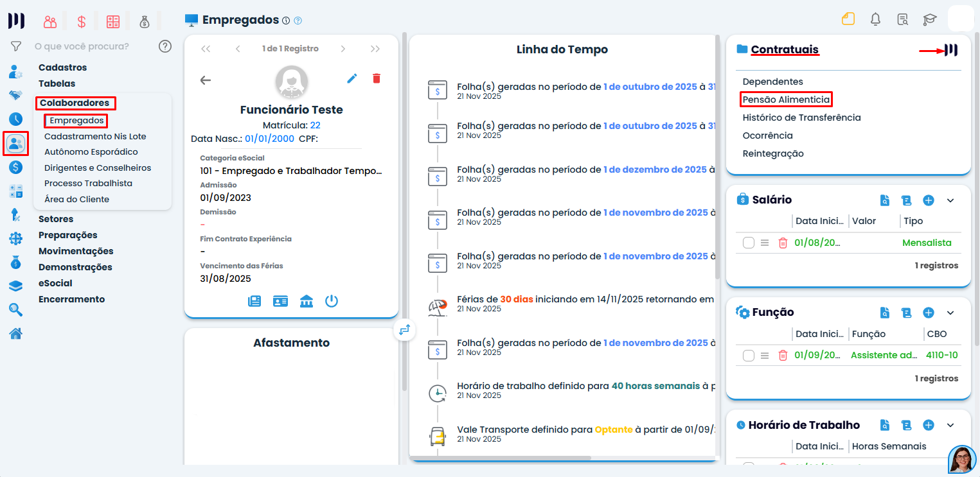The image size is (980, 477).
Task: Open Autônomo Esporádico menu item
Action: (x=91, y=152)
